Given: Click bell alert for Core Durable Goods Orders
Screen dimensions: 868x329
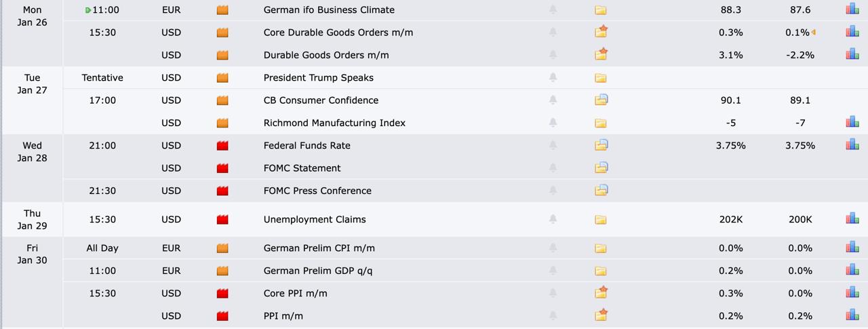Looking at the screenshot, I should pos(553,32).
